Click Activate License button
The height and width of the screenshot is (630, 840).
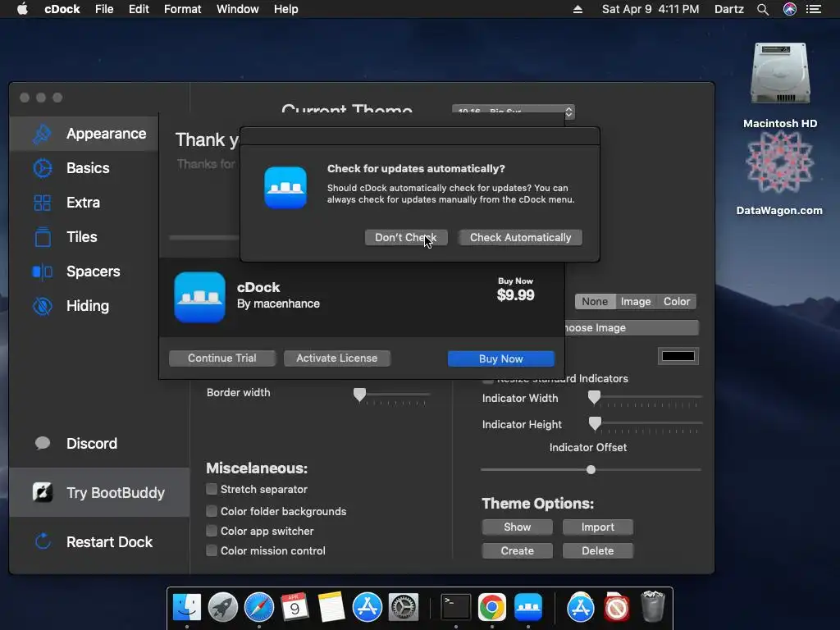pos(336,358)
